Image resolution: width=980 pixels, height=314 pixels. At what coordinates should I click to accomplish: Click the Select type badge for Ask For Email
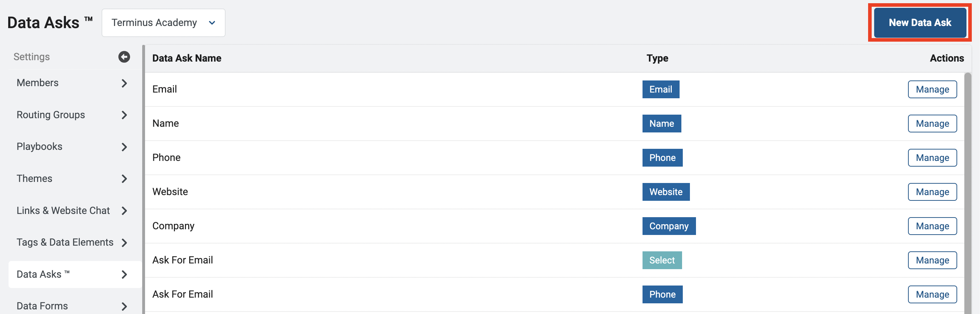click(x=662, y=260)
